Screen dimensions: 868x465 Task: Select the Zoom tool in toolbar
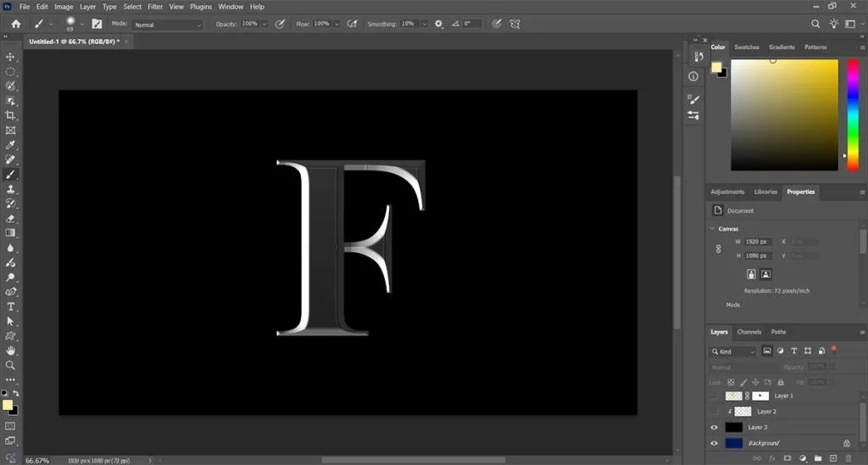[x=11, y=365]
